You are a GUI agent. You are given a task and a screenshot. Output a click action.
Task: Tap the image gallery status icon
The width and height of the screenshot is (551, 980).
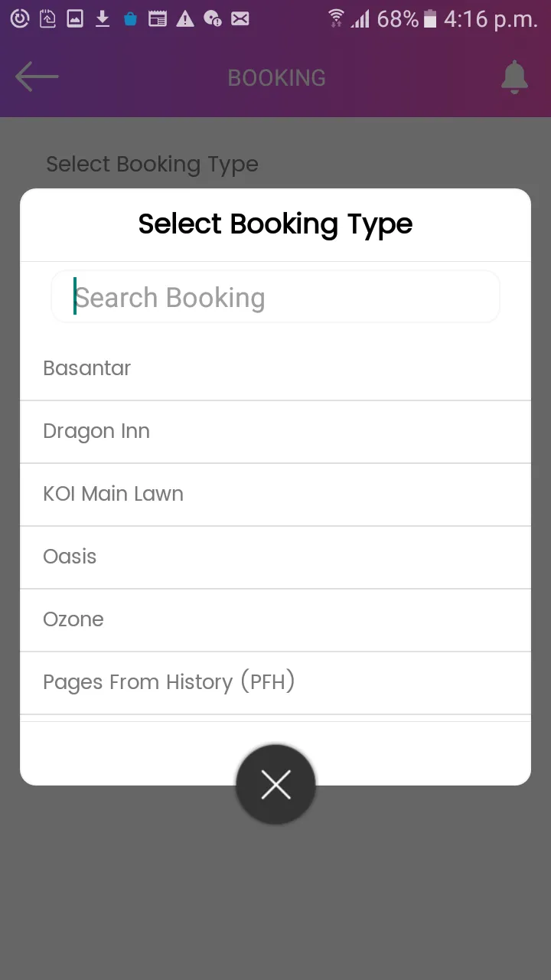tap(75, 18)
